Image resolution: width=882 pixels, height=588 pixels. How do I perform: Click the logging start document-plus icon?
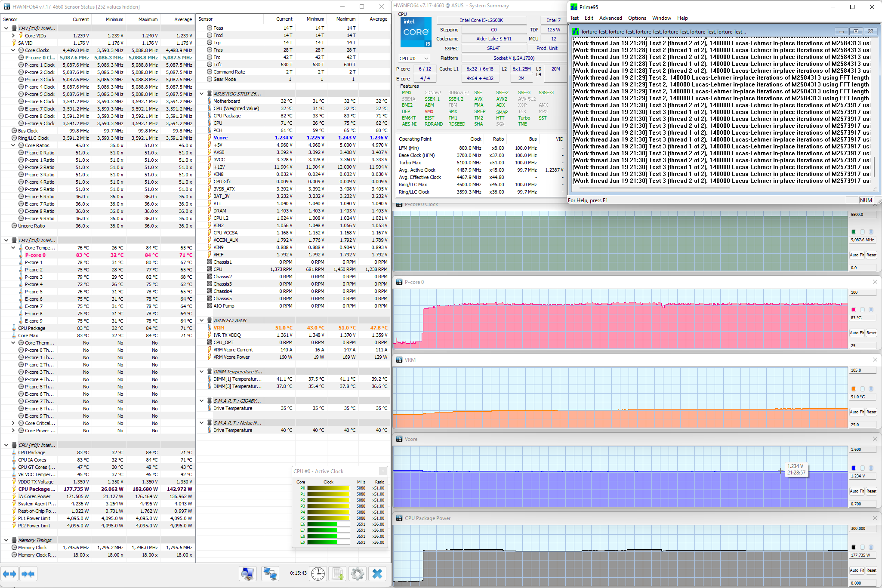point(338,573)
